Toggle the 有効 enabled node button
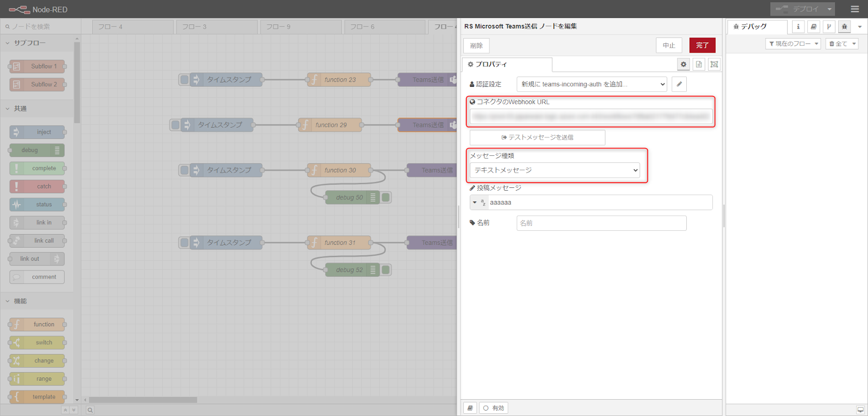868x416 pixels. [494, 408]
